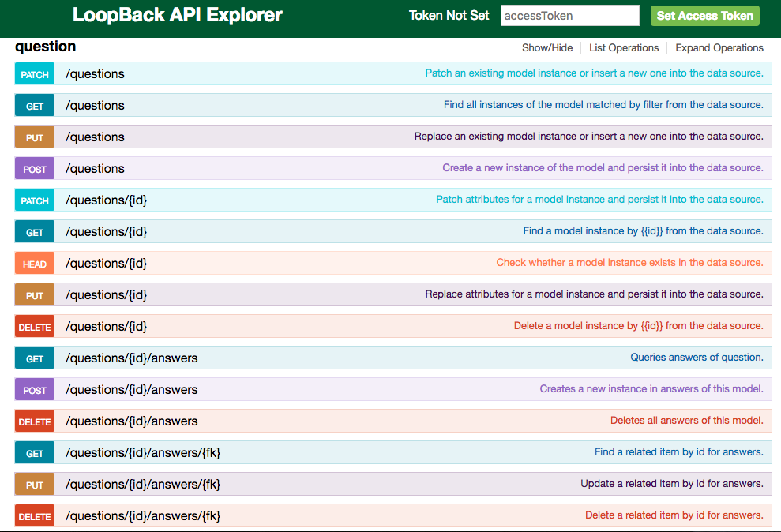Click the HEAD badge for /questions/{id}
This screenshot has height=532, width=781.
pyautogui.click(x=35, y=264)
